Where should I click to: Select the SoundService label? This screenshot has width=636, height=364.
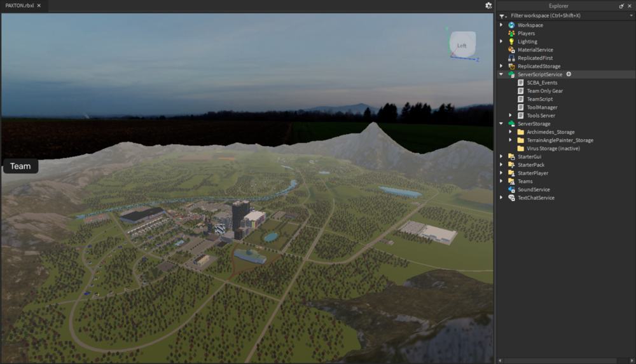[534, 190]
